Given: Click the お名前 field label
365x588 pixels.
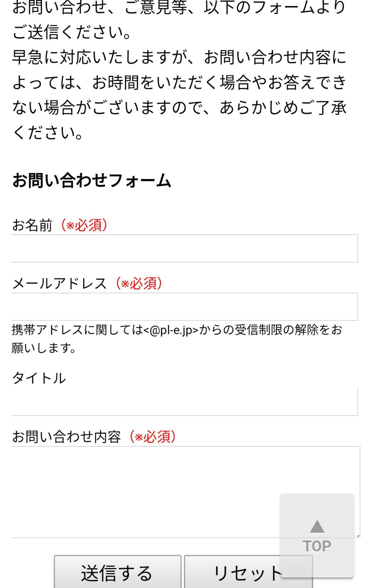Looking at the screenshot, I should (x=34, y=224).
